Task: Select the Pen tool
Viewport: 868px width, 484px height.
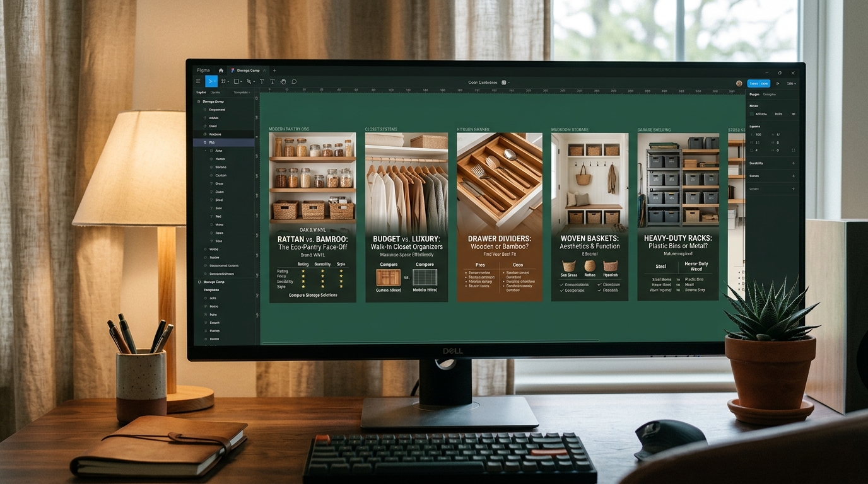Action: click(249, 81)
